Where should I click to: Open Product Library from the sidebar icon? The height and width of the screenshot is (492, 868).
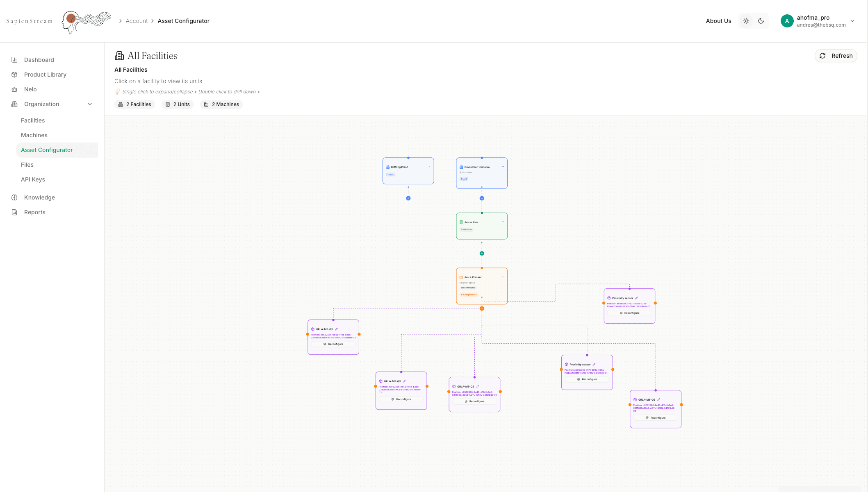coord(14,75)
